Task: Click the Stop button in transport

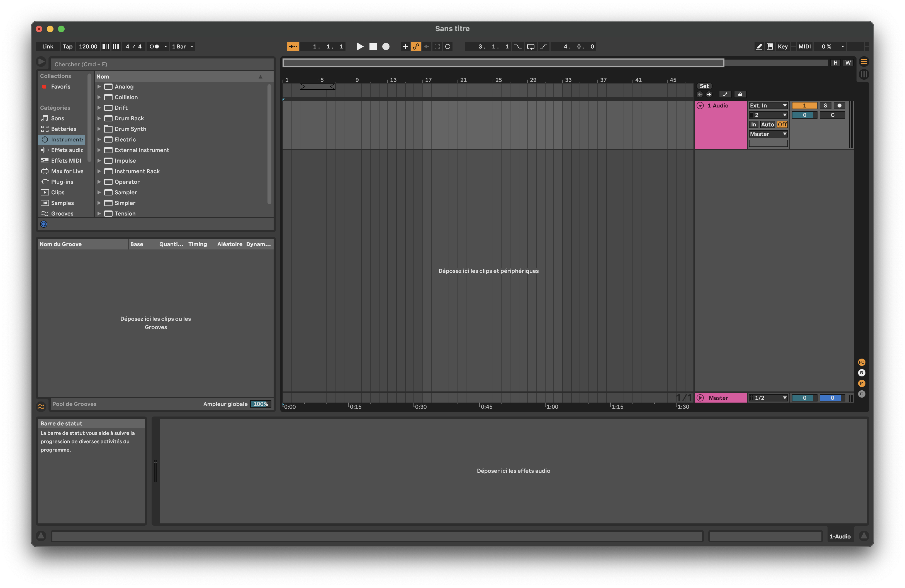Action: [x=373, y=46]
